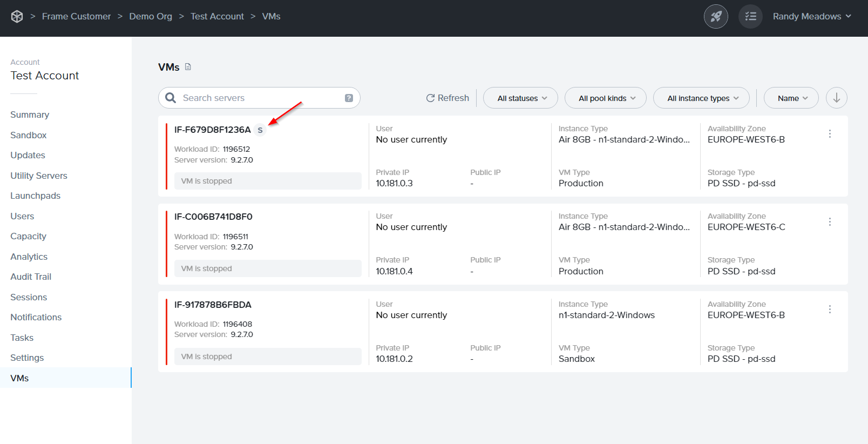Open Launchpads in the sidebar

pyautogui.click(x=35, y=196)
